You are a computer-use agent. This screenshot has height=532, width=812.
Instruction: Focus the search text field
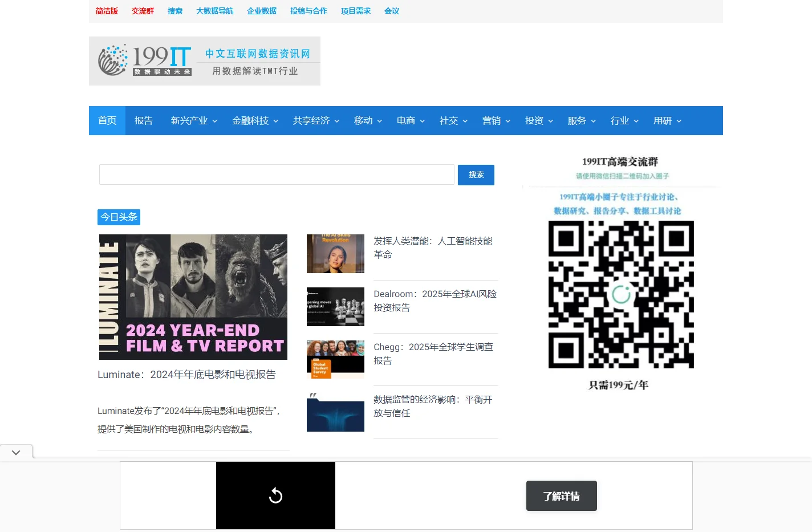[x=277, y=174]
